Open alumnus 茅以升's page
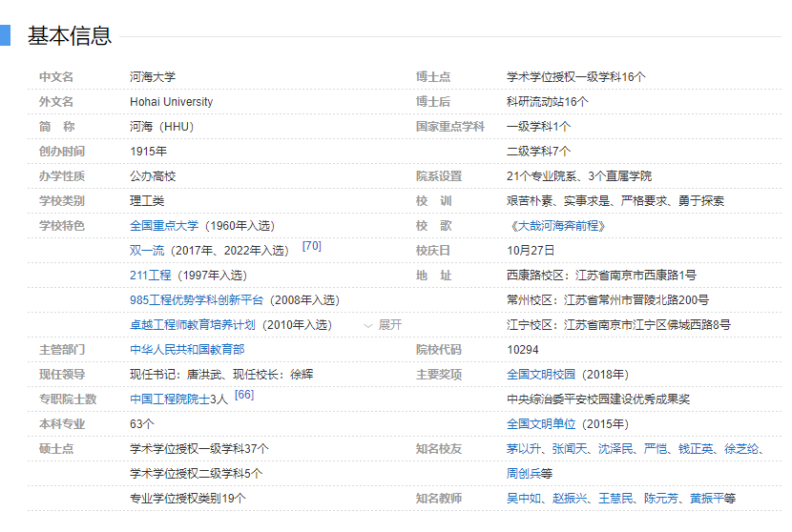The width and height of the screenshot is (792, 532). tap(524, 449)
